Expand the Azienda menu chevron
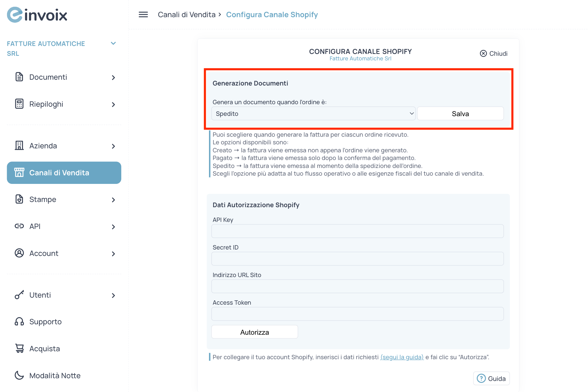The width and height of the screenshot is (588, 392). coord(114,146)
